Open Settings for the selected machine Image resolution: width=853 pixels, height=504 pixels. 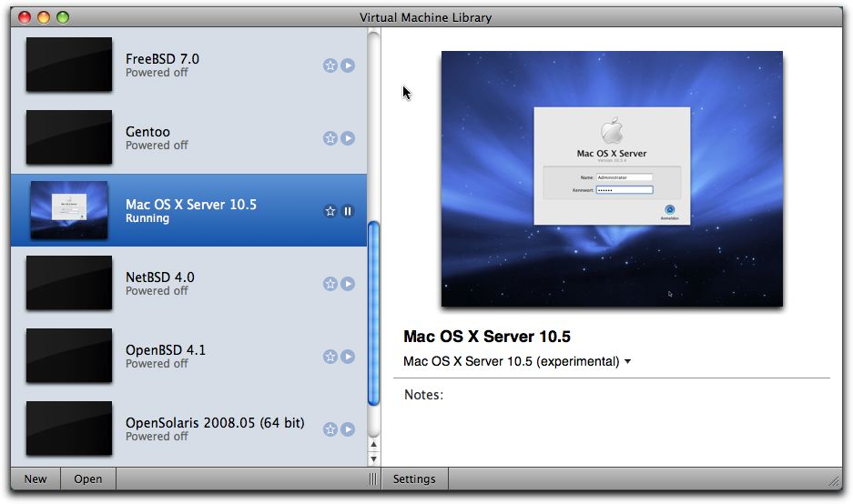coord(414,479)
